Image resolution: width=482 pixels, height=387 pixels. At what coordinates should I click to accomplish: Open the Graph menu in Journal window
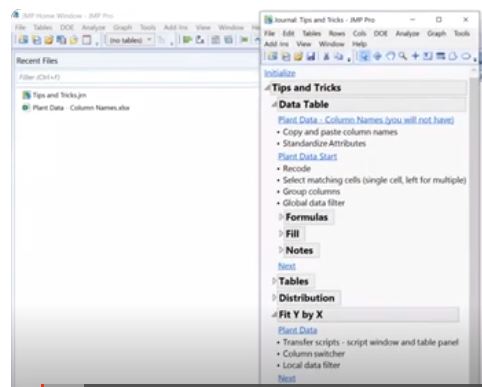436,33
